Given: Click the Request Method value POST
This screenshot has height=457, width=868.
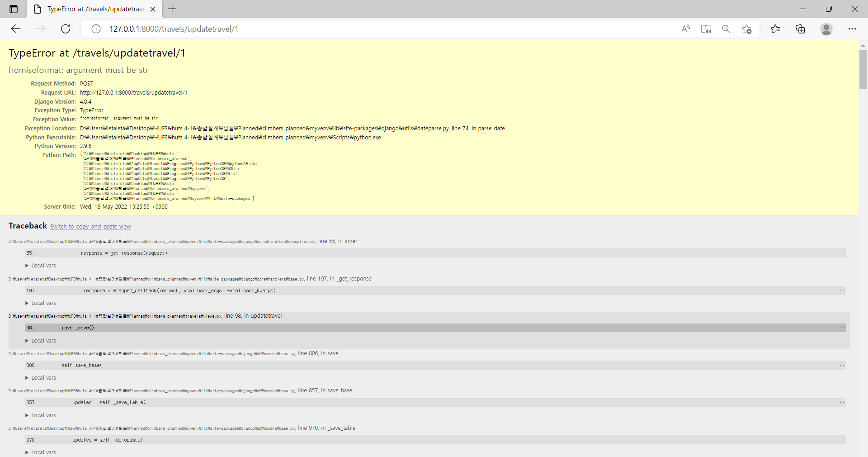Looking at the screenshot, I should [87, 84].
